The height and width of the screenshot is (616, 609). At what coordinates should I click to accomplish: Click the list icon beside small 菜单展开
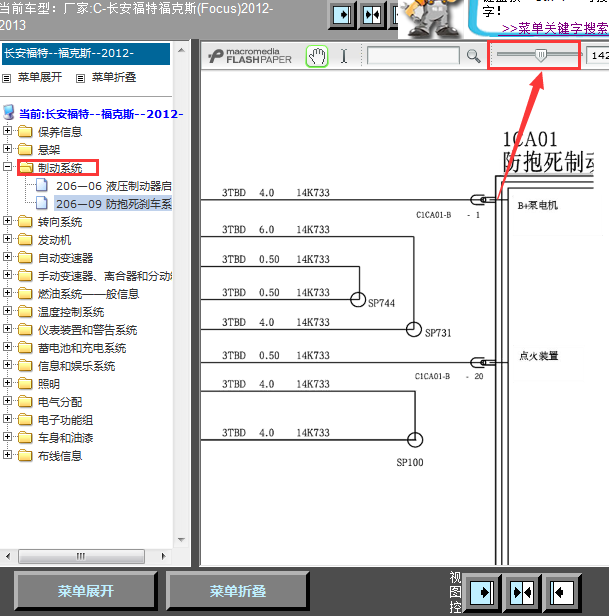[6, 79]
